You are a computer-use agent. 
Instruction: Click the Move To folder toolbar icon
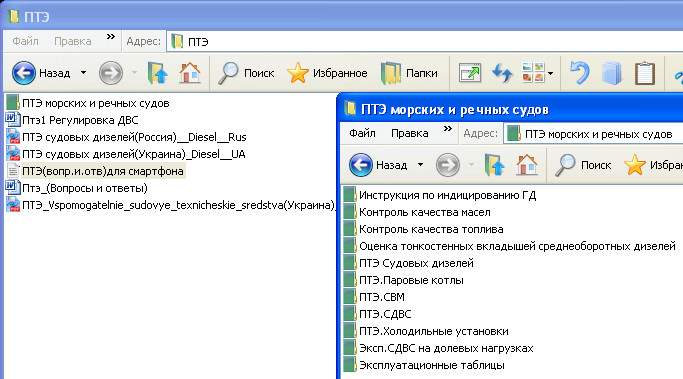(470, 73)
